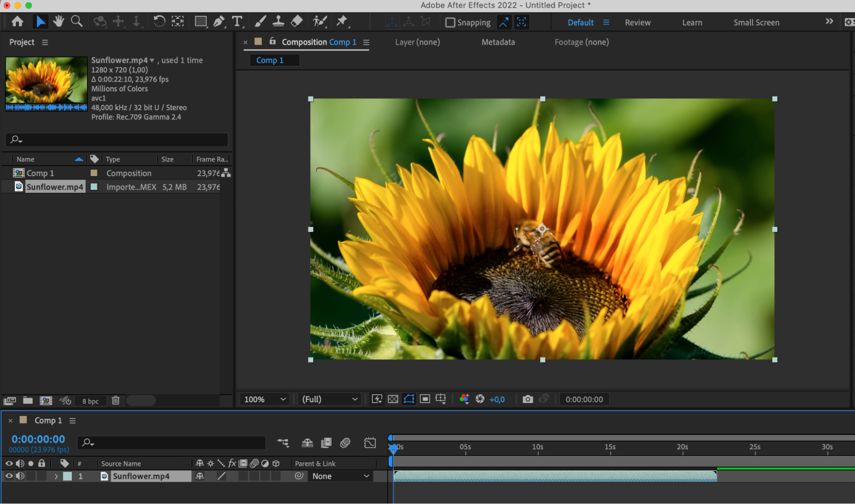Select the Hand tool
The height and width of the screenshot is (504, 855).
tap(58, 21)
